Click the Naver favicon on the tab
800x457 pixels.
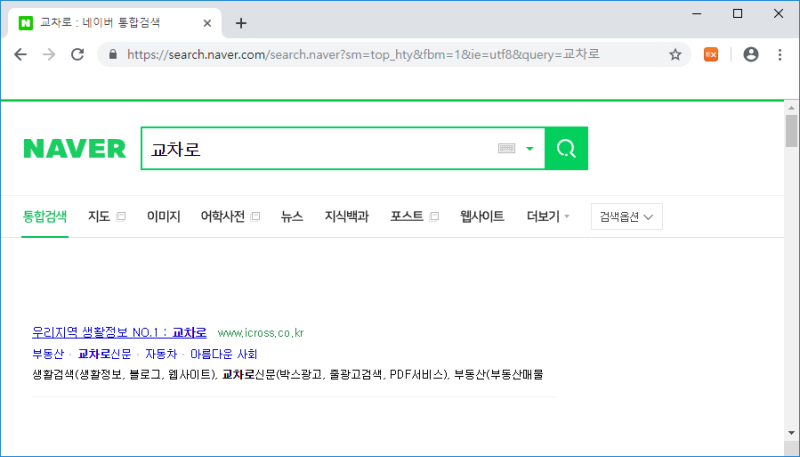[26, 23]
